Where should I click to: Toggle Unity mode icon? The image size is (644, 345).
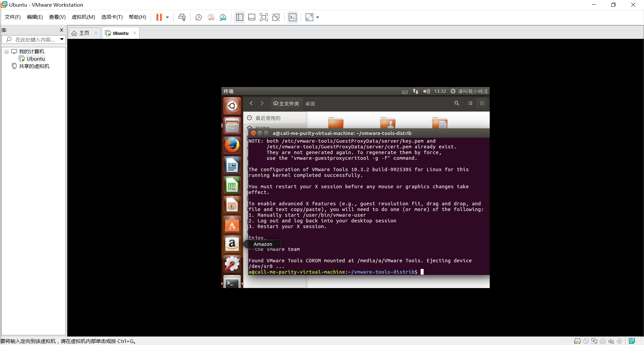276,17
